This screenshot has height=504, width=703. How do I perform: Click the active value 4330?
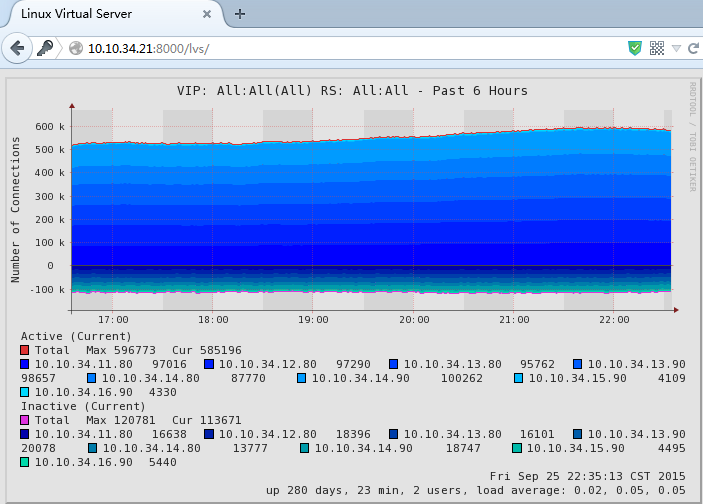(162, 392)
